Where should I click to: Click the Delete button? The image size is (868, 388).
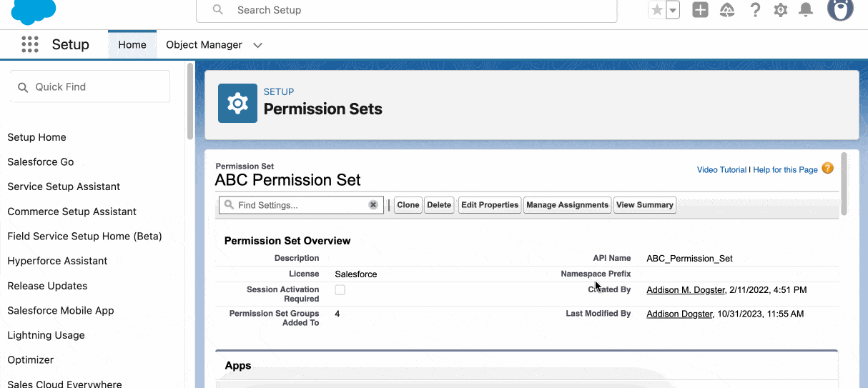click(x=439, y=205)
